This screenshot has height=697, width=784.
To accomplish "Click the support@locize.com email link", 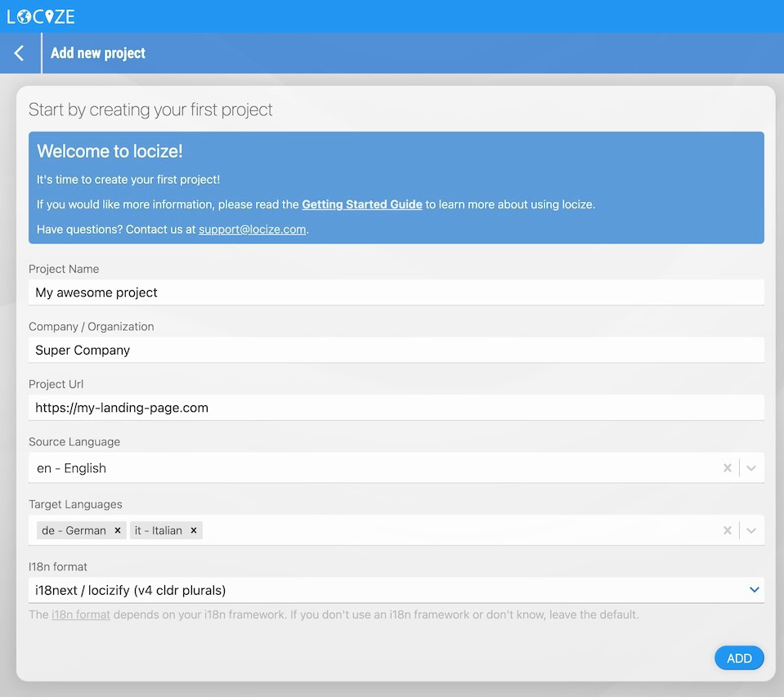I will point(253,230).
